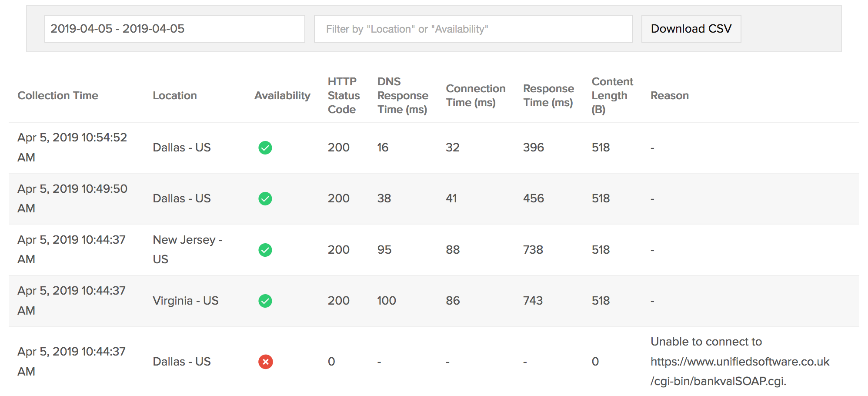
Task: Select the Virginia - US location cell
Action: (186, 301)
